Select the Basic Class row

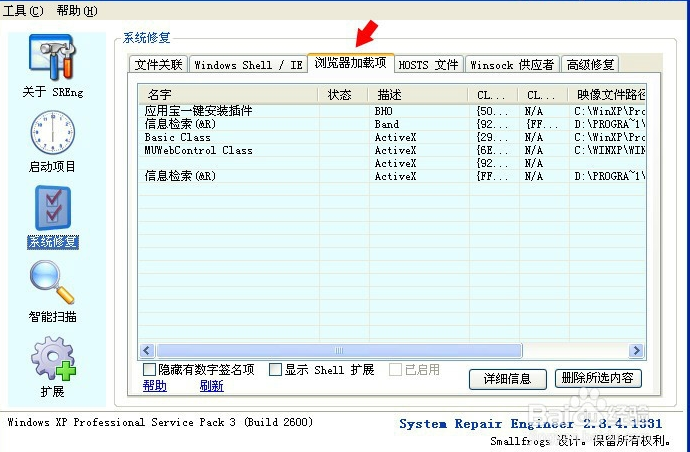(392, 137)
